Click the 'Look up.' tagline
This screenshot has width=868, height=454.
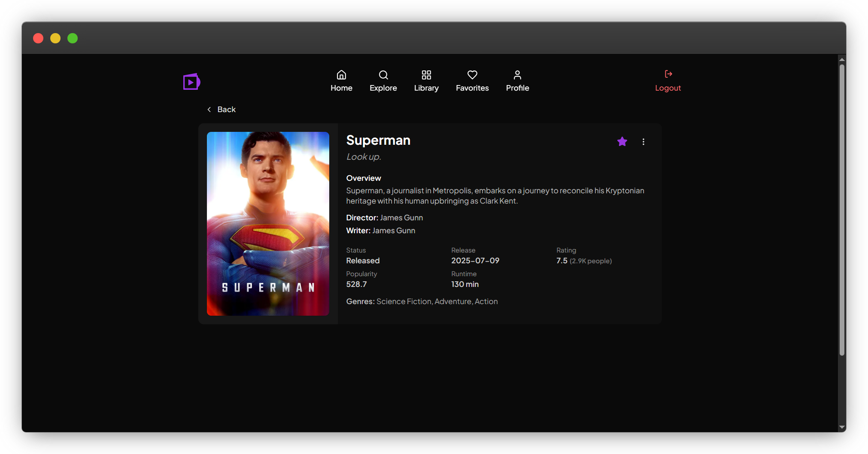(364, 157)
